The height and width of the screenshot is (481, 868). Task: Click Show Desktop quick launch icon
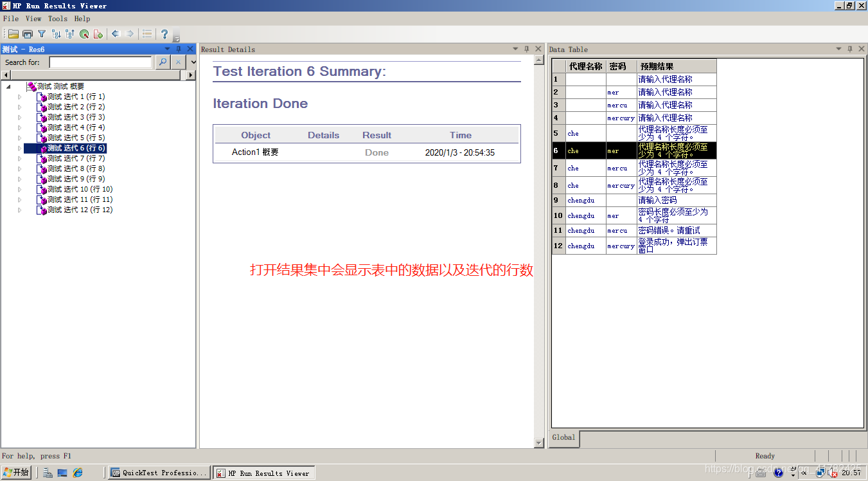pyautogui.click(x=62, y=473)
